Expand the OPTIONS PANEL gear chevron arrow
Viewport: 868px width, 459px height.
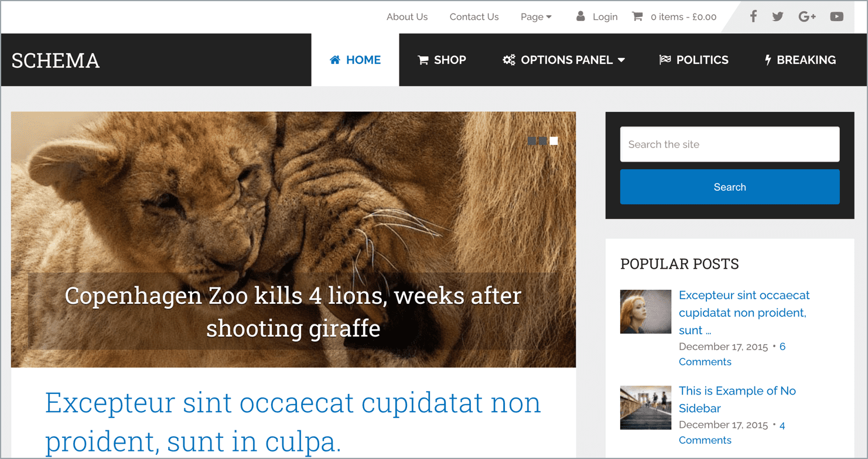click(622, 59)
